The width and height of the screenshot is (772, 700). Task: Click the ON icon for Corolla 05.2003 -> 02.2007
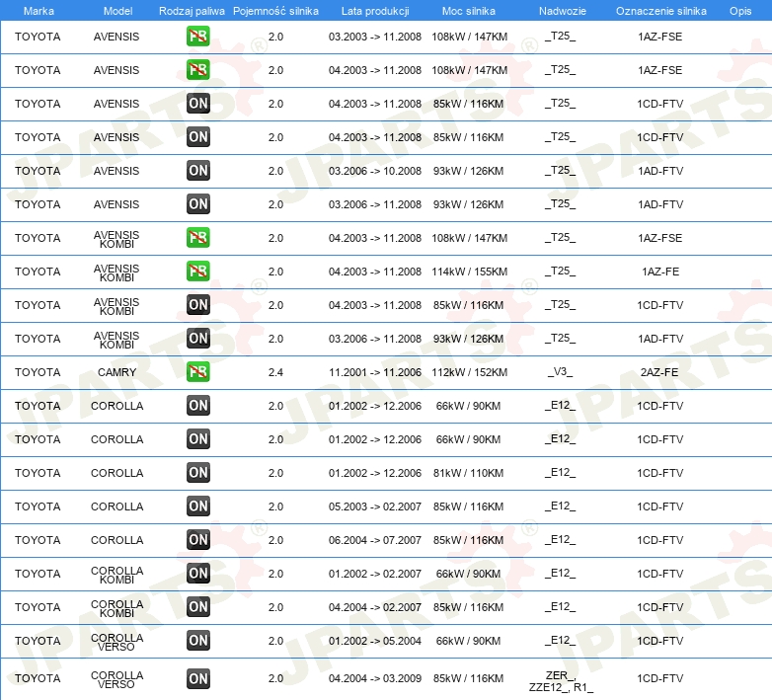197,506
